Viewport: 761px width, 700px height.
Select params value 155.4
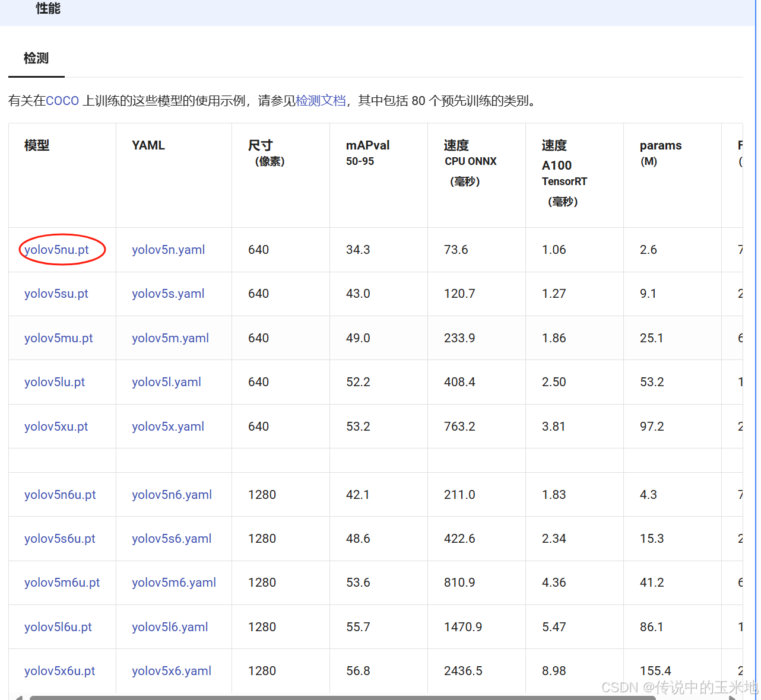(x=655, y=671)
